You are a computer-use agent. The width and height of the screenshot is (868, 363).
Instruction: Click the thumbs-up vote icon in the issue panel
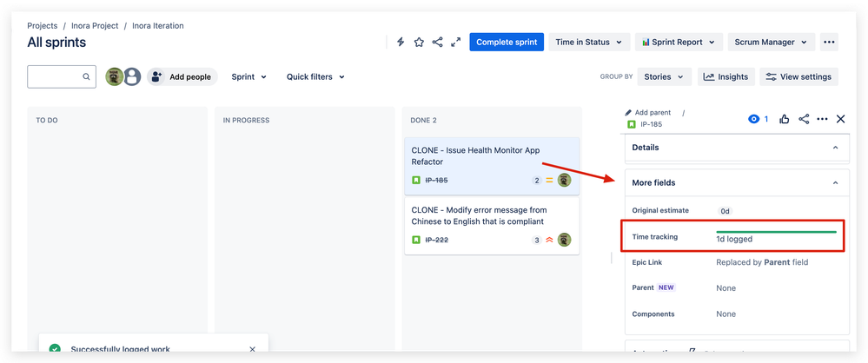pyautogui.click(x=785, y=119)
